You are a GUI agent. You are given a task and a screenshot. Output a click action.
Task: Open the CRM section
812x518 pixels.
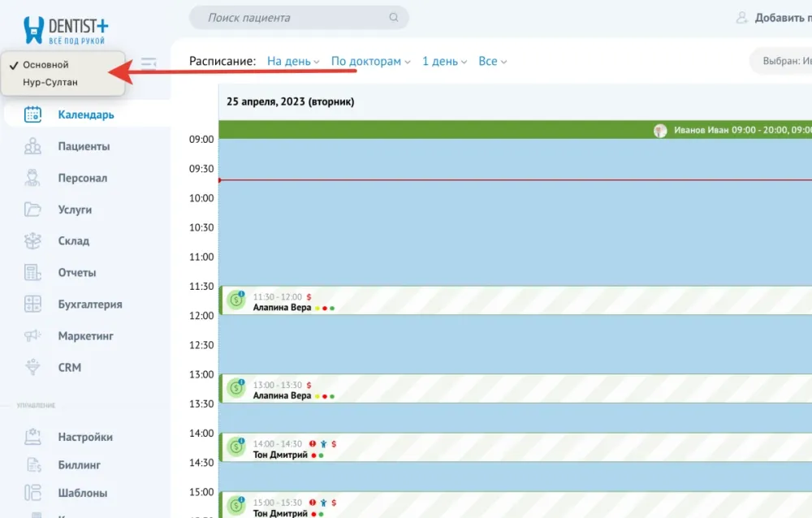70,367
